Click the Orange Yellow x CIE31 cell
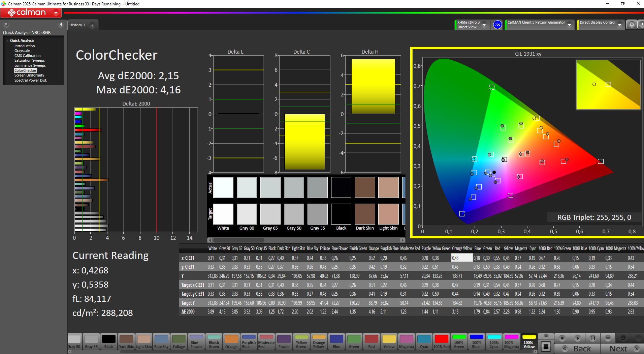644x354 pixels. [x=462, y=258]
